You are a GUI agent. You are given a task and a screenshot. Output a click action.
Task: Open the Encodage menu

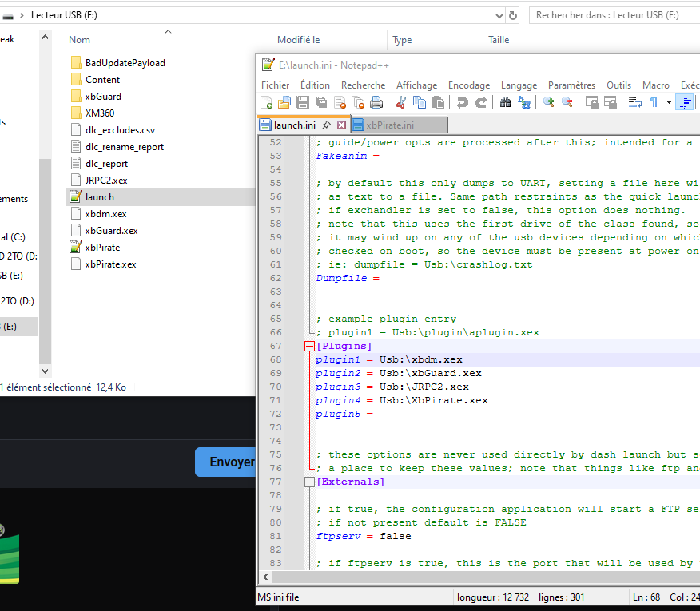pyautogui.click(x=469, y=85)
